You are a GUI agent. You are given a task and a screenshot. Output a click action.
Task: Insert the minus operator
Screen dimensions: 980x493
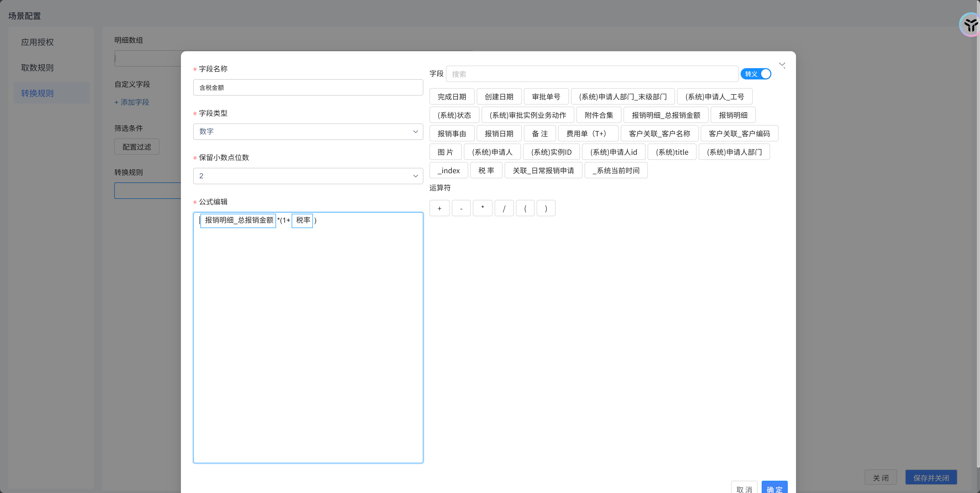pyautogui.click(x=461, y=208)
